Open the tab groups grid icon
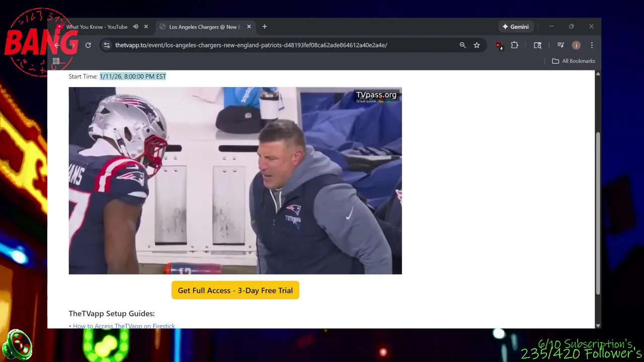Viewport: 644px width, 362px height. point(56,61)
